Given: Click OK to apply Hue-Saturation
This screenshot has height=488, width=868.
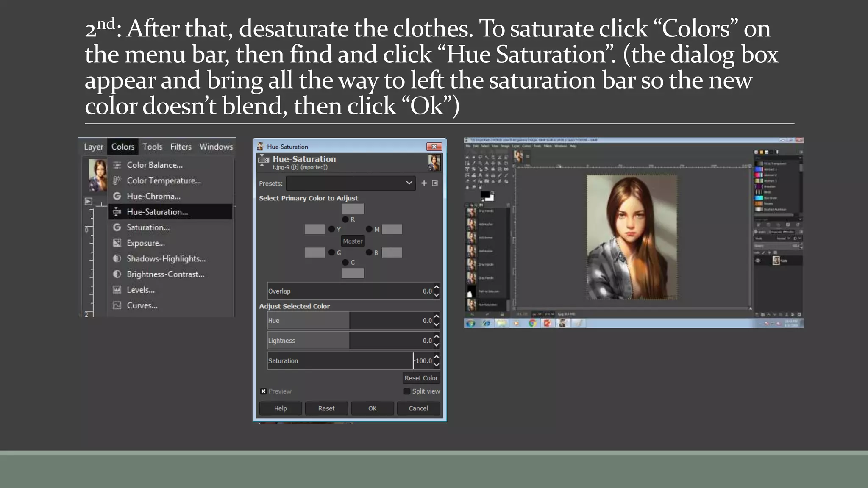Looking at the screenshot, I should [x=372, y=408].
